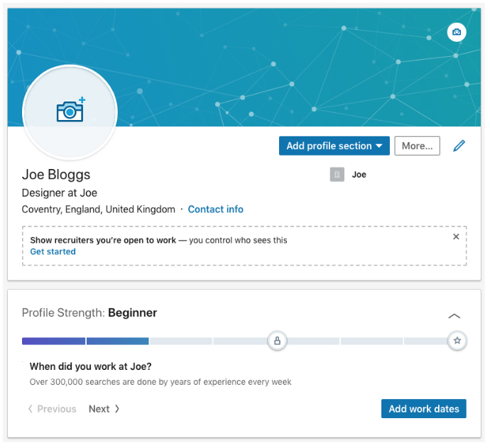Click the star milestone on the strength bar

457,341
